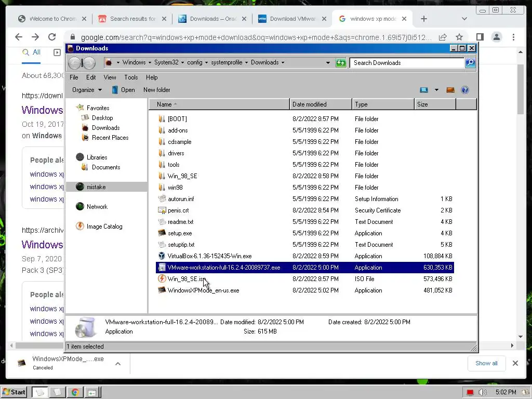Expand the arrow after config in breadcrumb

pyautogui.click(x=206, y=63)
